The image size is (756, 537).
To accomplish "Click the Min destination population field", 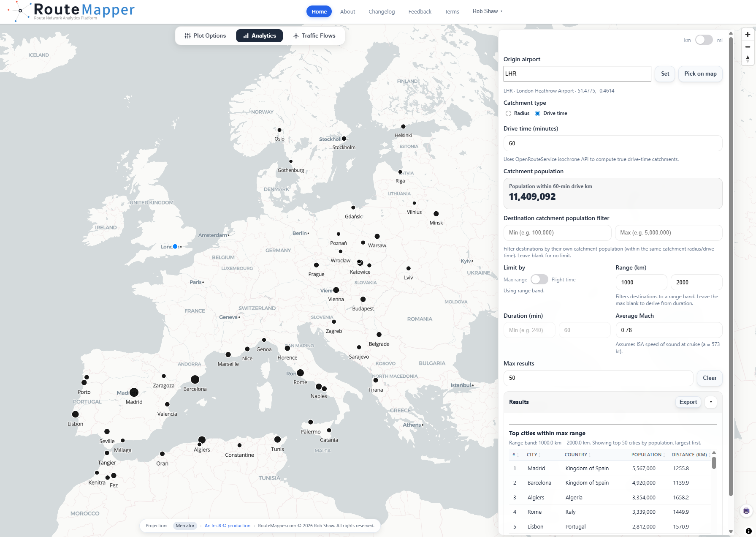I will (557, 233).
